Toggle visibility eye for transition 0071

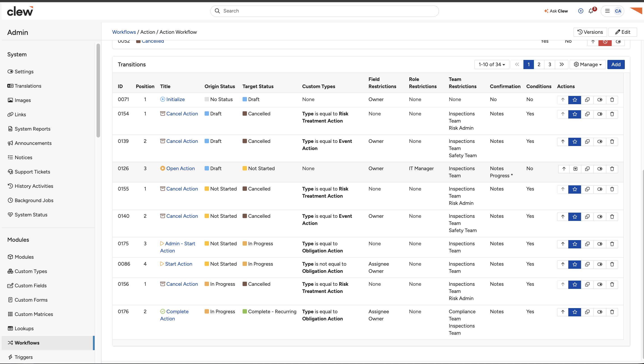point(600,100)
